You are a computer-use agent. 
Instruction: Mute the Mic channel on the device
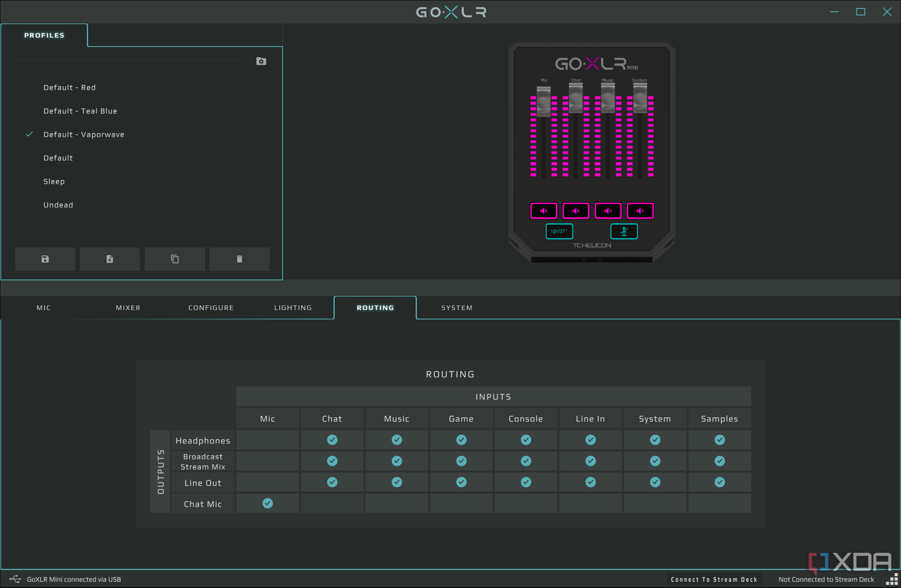[544, 211]
